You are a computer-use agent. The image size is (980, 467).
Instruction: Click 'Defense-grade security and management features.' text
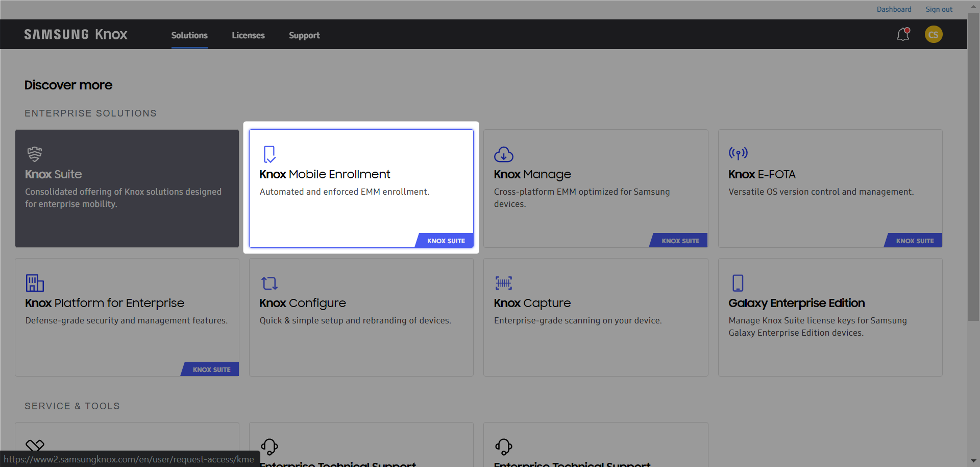point(127,320)
